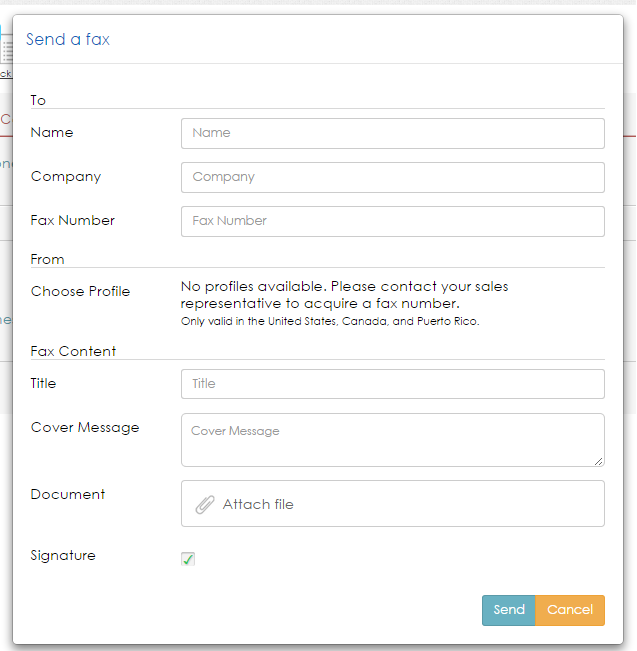This screenshot has width=637, height=651.
Task: Select the Fax Number input box
Action: pos(392,221)
